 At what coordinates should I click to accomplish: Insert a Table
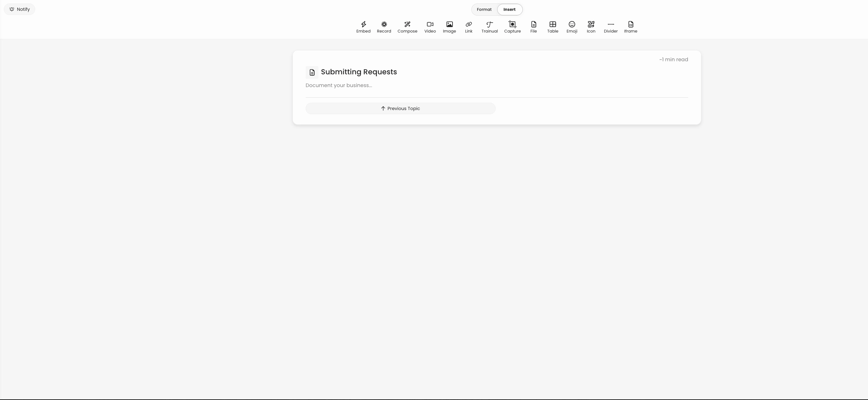552,27
